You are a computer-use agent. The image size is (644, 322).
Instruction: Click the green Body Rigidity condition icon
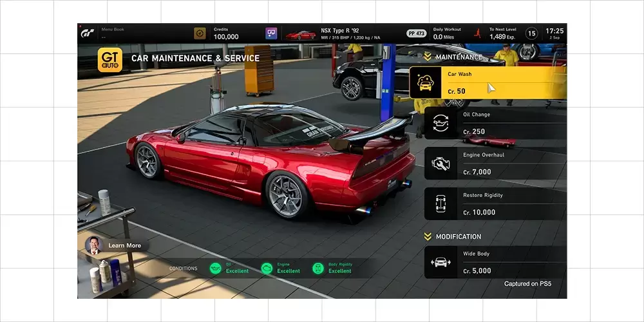(318, 268)
